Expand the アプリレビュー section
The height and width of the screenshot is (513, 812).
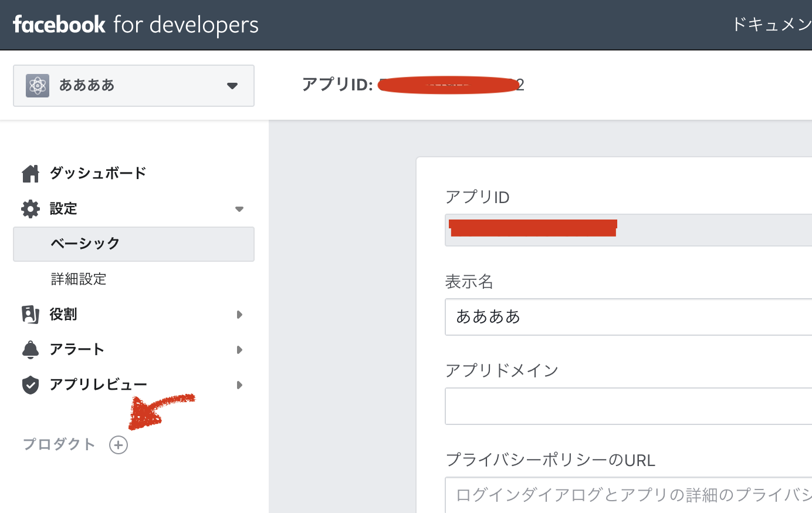[x=239, y=384]
